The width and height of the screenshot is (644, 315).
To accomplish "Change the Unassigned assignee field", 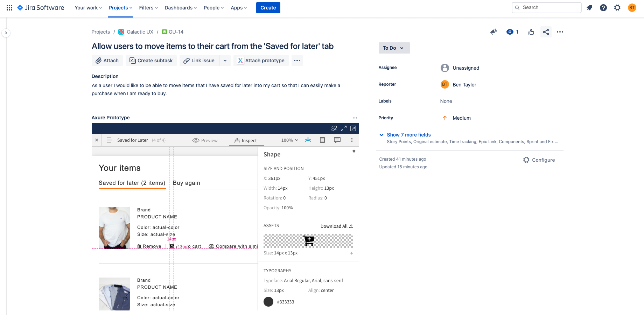I will (460, 68).
